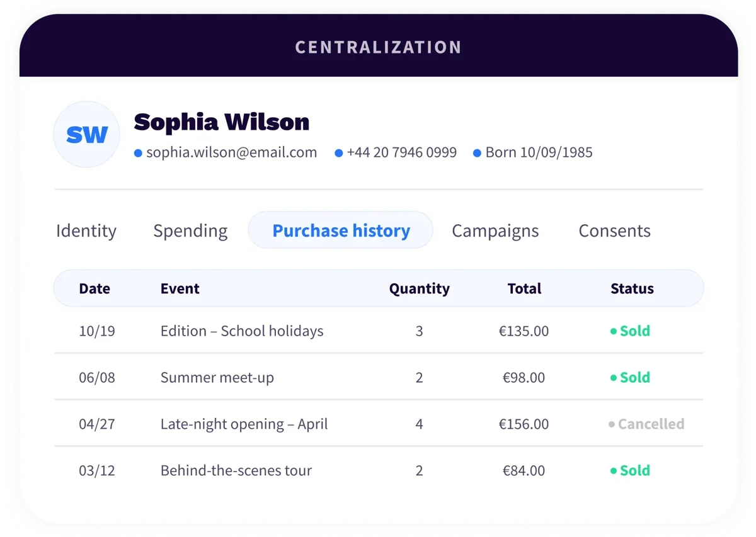
Task: Click the Sold status for Summer meet-up
Action: pos(630,378)
